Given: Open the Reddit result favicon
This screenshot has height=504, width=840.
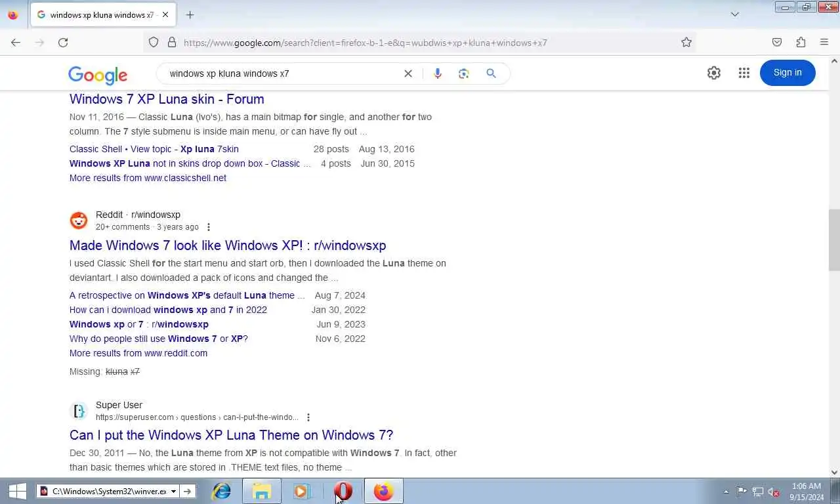Looking at the screenshot, I should click(79, 220).
